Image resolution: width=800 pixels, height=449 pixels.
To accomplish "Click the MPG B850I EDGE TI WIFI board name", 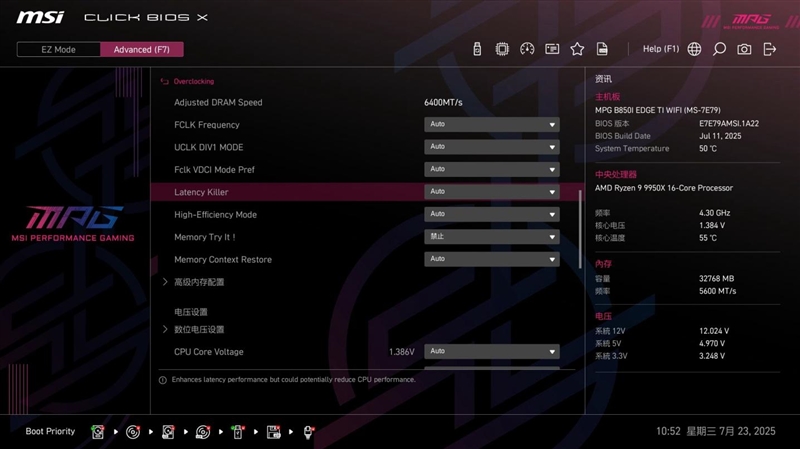I will coord(658,110).
